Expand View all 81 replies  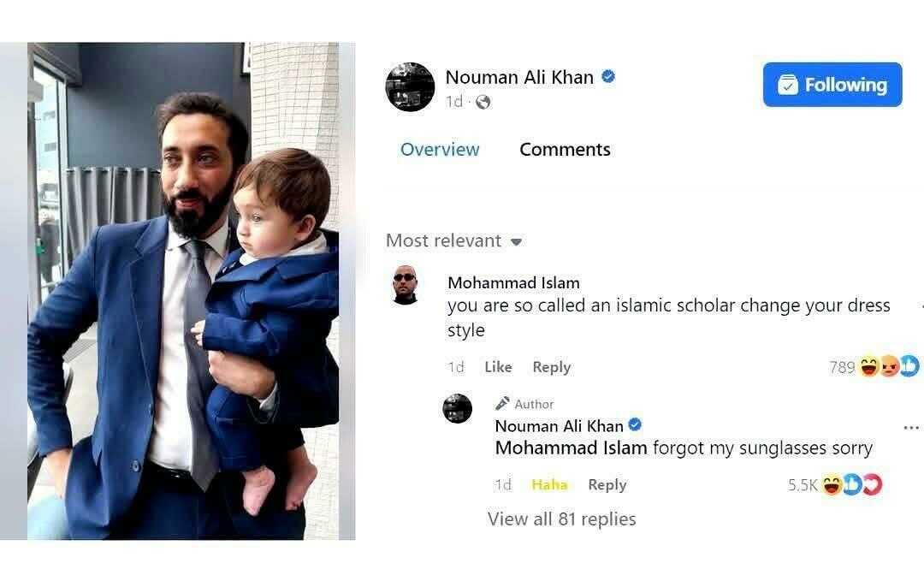click(x=561, y=519)
